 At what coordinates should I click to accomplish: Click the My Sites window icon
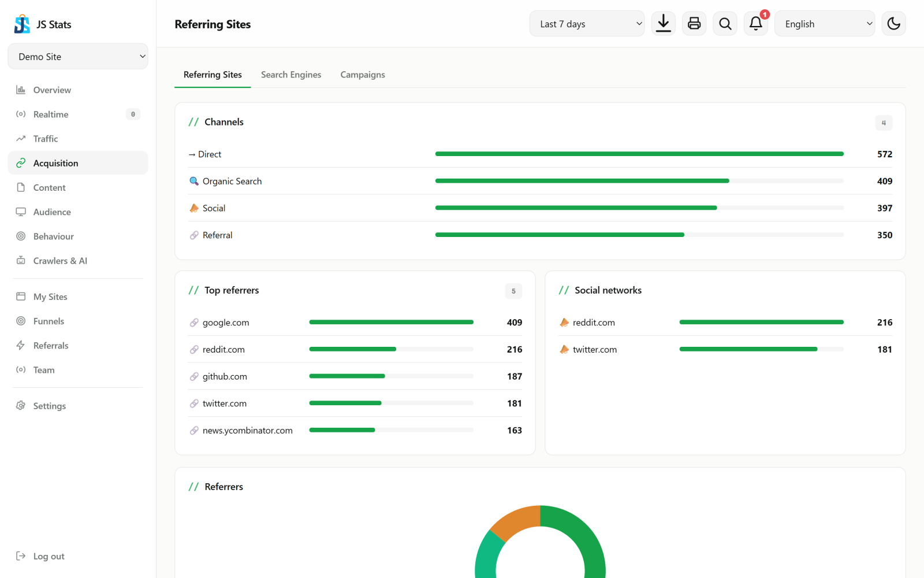(21, 297)
